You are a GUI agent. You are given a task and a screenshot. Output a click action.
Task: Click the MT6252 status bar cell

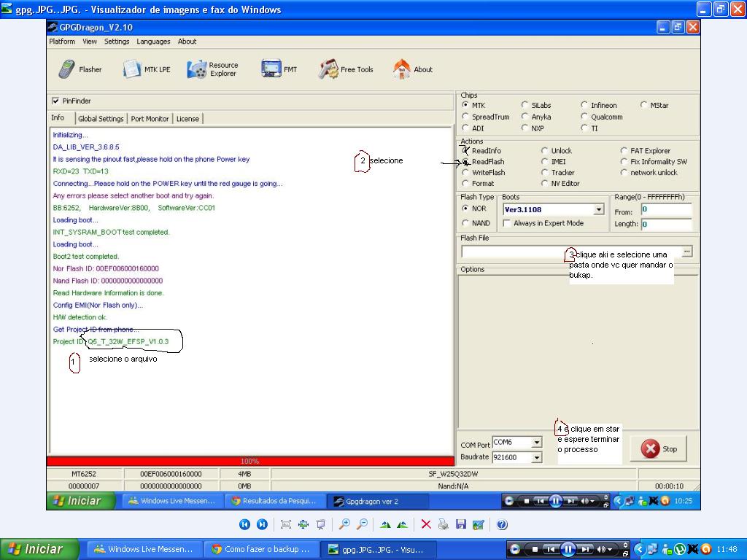tap(84, 474)
